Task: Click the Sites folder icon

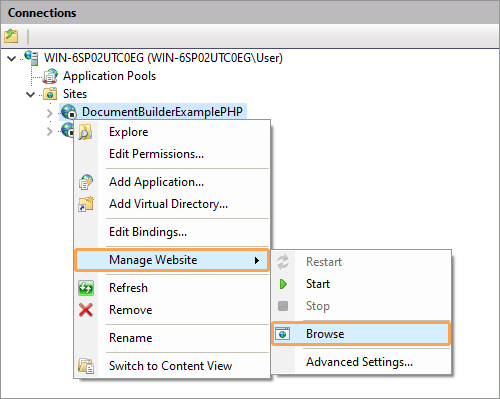Action: (x=50, y=94)
